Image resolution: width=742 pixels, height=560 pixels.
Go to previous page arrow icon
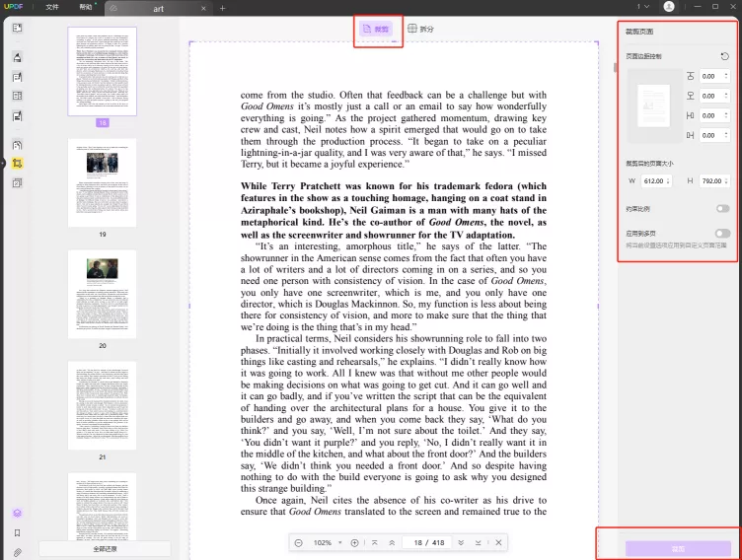(x=392, y=543)
